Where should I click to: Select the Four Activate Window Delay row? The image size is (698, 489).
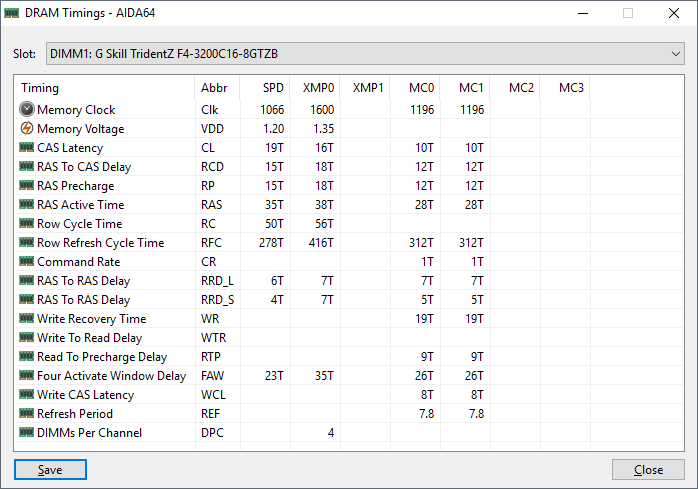click(x=111, y=376)
